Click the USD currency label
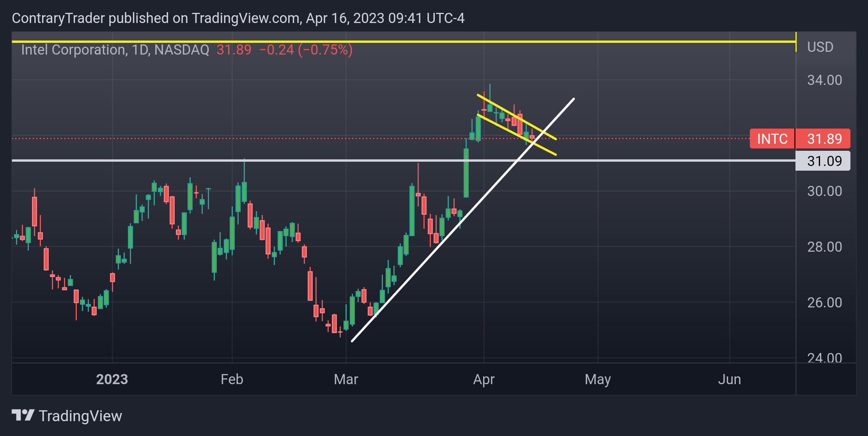This screenshot has height=436, width=868. point(820,47)
